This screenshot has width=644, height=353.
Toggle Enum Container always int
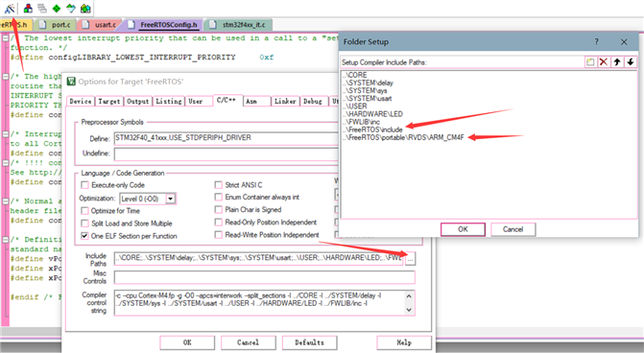tap(219, 197)
